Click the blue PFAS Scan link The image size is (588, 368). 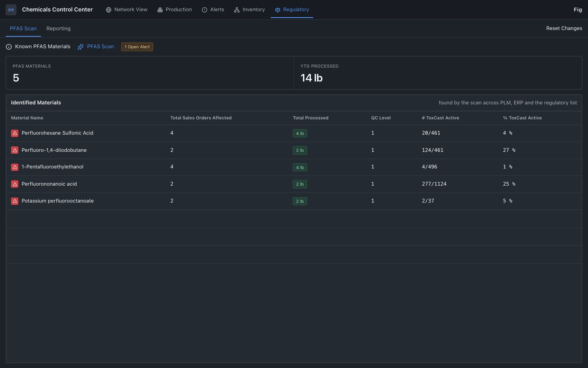coord(100,47)
